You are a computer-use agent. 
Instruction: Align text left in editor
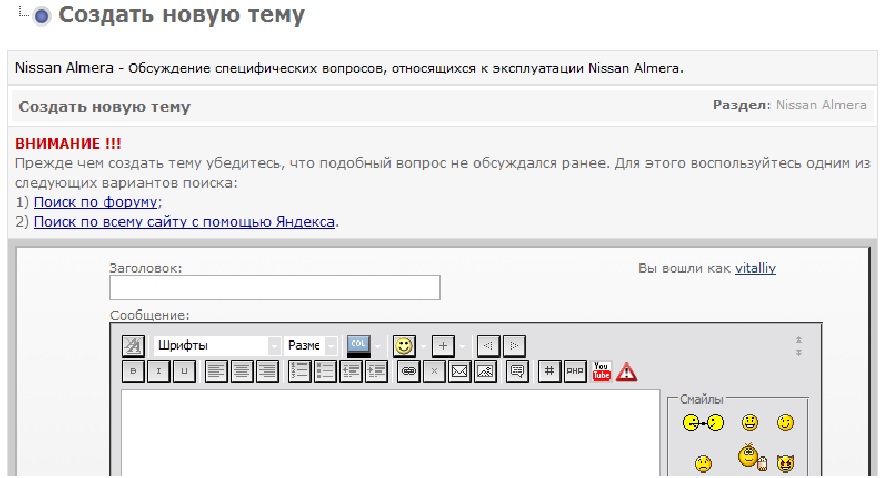click(x=216, y=371)
